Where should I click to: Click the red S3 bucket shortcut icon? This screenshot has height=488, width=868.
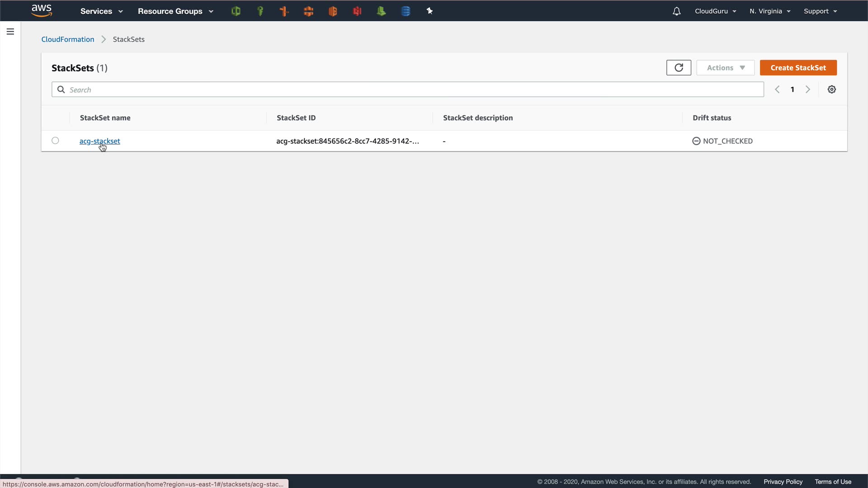coord(357,11)
